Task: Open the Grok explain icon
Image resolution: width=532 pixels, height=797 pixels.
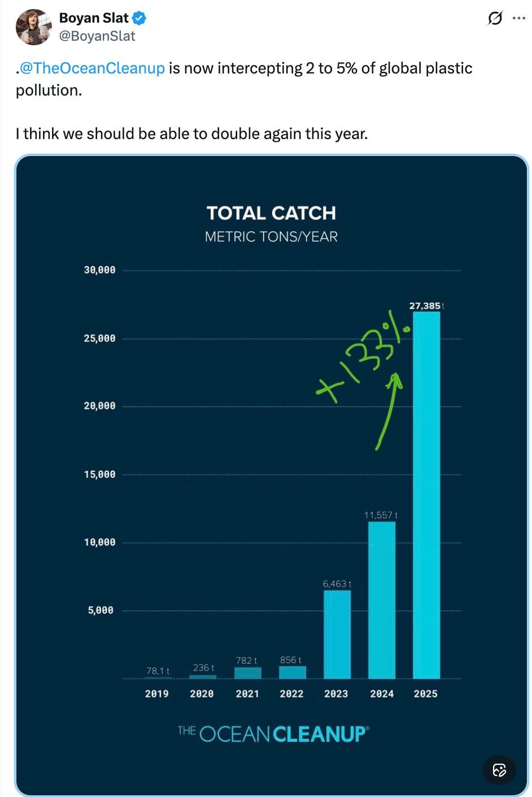Action: coord(495,19)
